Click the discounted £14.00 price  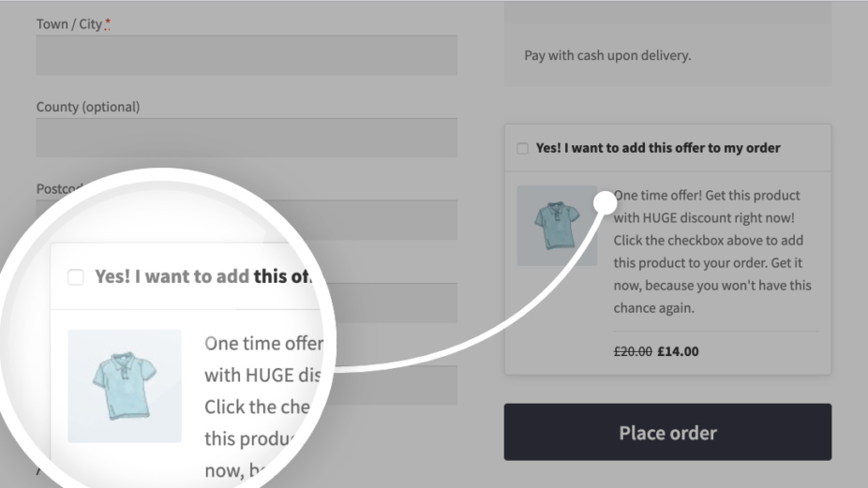678,351
